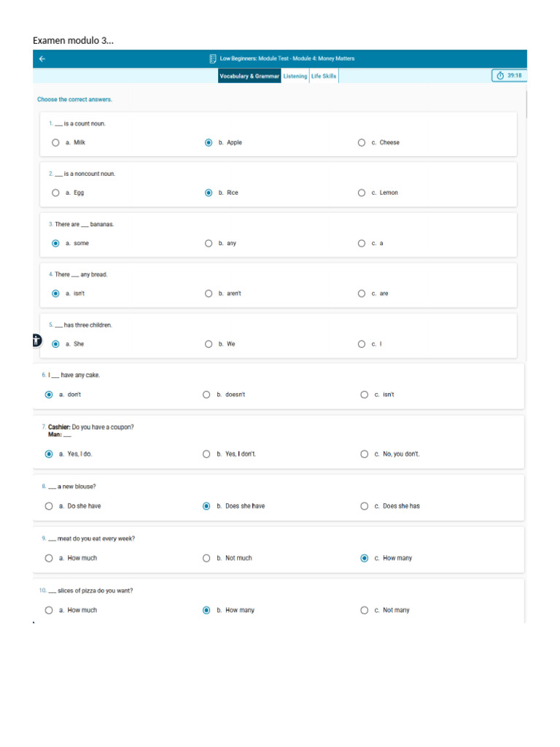Choose "any" for the bananas question
This screenshot has height=747, width=560.
click(x=209, y=244)
